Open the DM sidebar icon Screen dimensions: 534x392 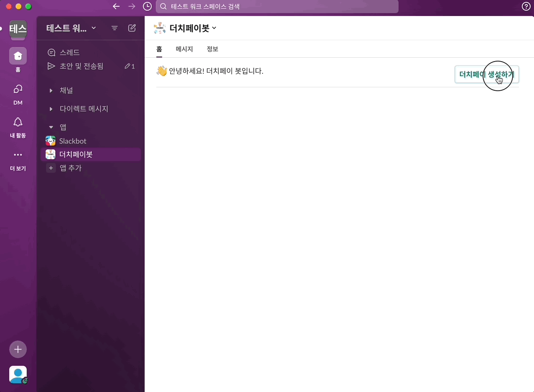coord(18,89)
